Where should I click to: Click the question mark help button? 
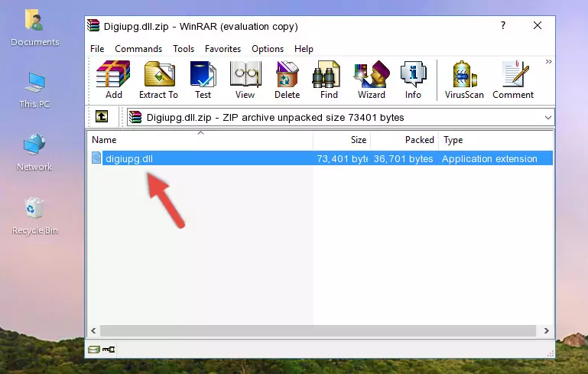(x=503, y=25)
